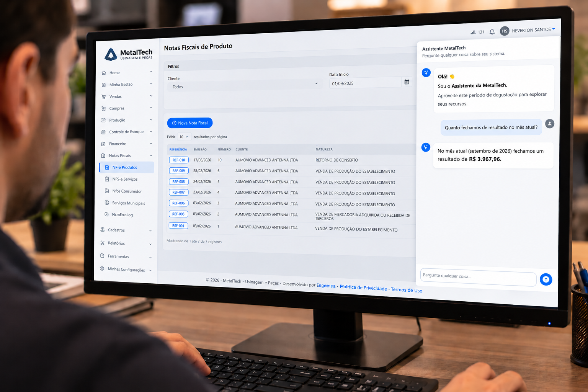Click the Cadastros sidebar icon
Screen dimensions: 588x392
[103, 230]
